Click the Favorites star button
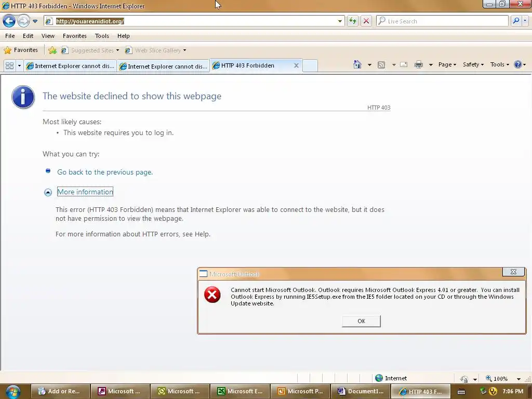The image size is (532, 399). [x=21, y=50]
